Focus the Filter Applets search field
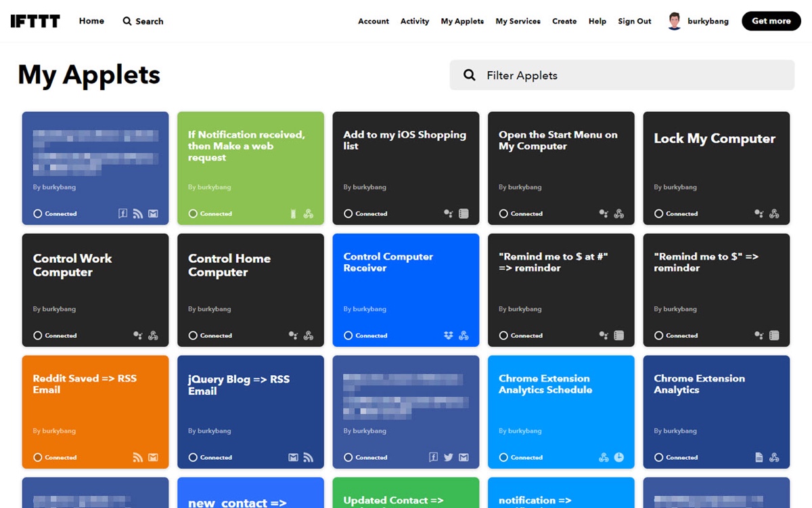This screenshot has height=508, width=812. click(629, 75)
